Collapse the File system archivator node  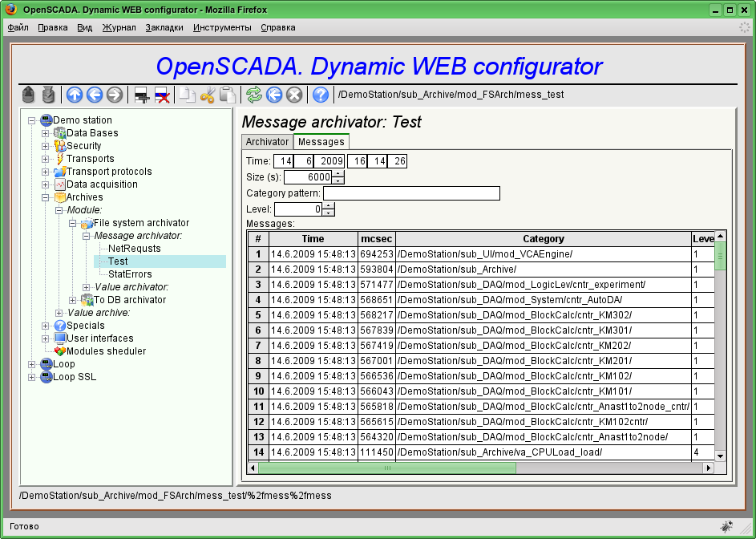click(x=72, y=223)
